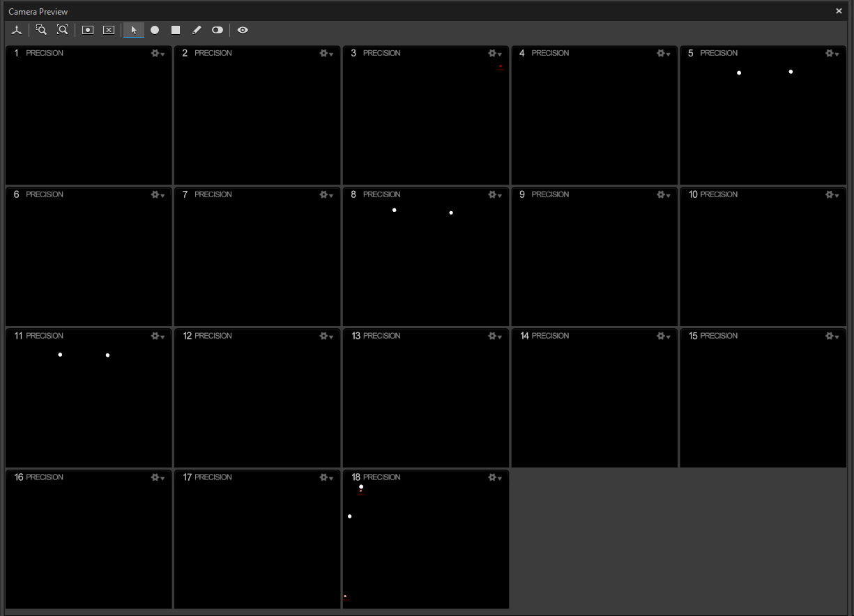Viewport: 854px width, 616px height.
Task: Click the PRECISION label on camera 13
Action: tap(381, 336)
